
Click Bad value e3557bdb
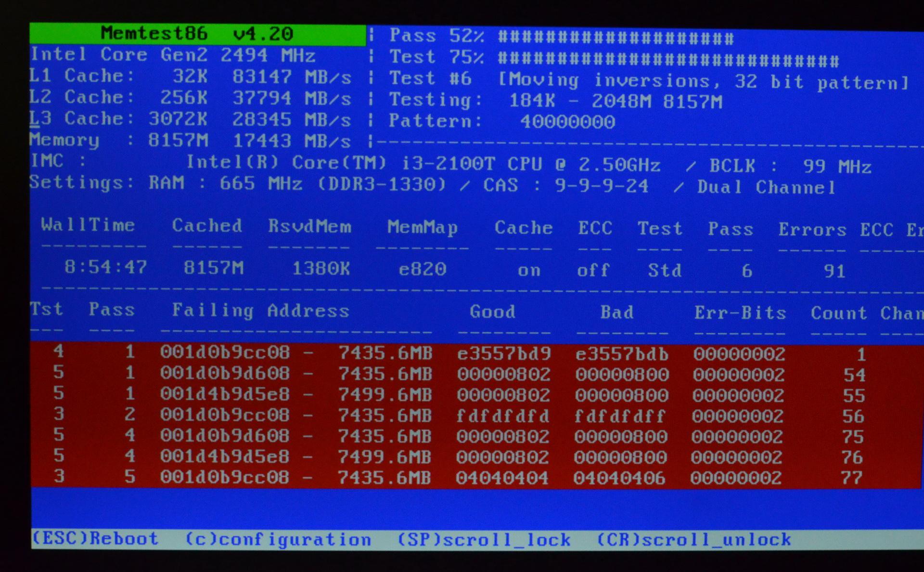coord(622,354)
